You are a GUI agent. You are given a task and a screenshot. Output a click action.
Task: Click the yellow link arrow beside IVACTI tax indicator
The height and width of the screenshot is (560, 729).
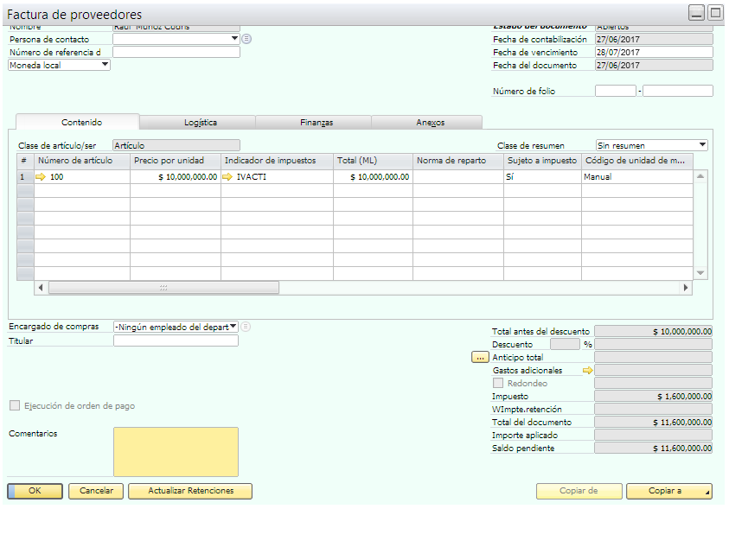pos(228,177)
